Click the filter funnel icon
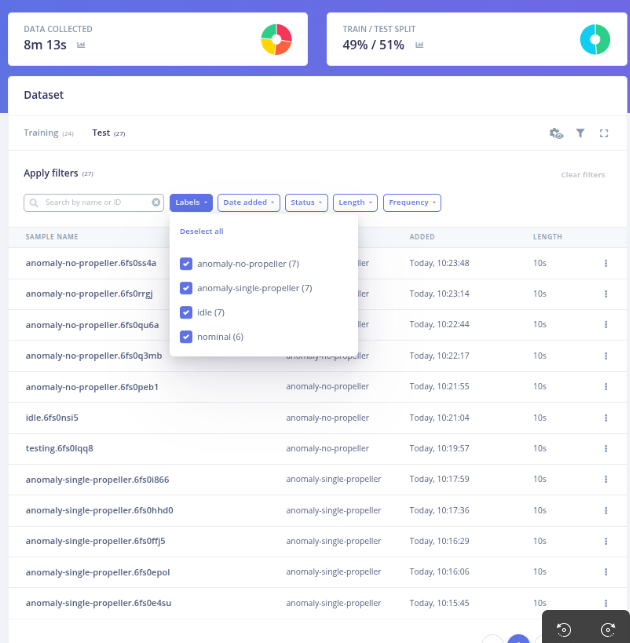 coord(580,133)
